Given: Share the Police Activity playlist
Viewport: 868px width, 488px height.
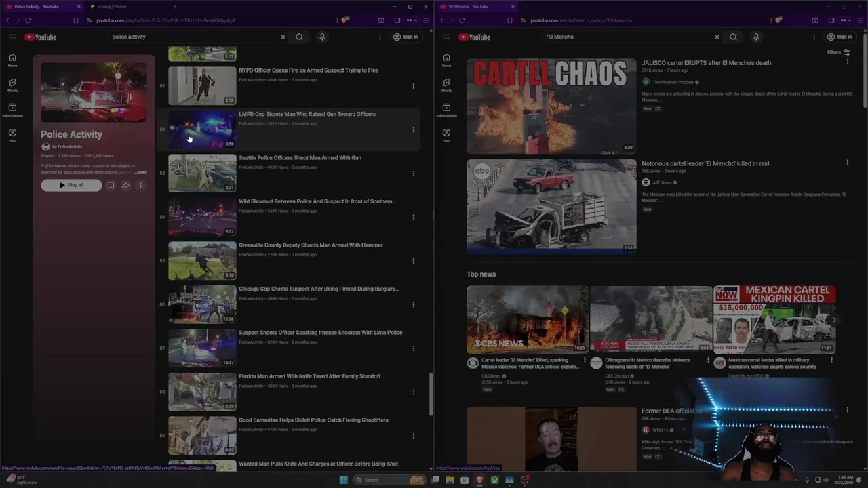Looking at the screenshot, I should (125, 185).
